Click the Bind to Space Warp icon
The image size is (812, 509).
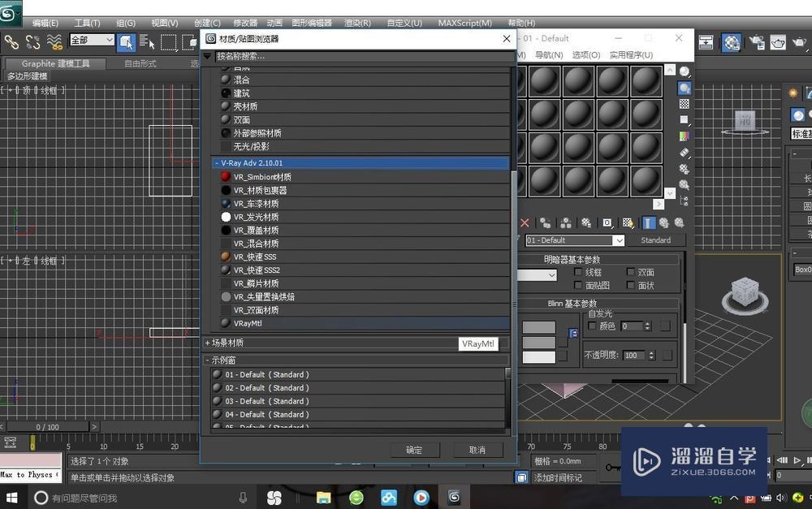(x=54, y=42)
